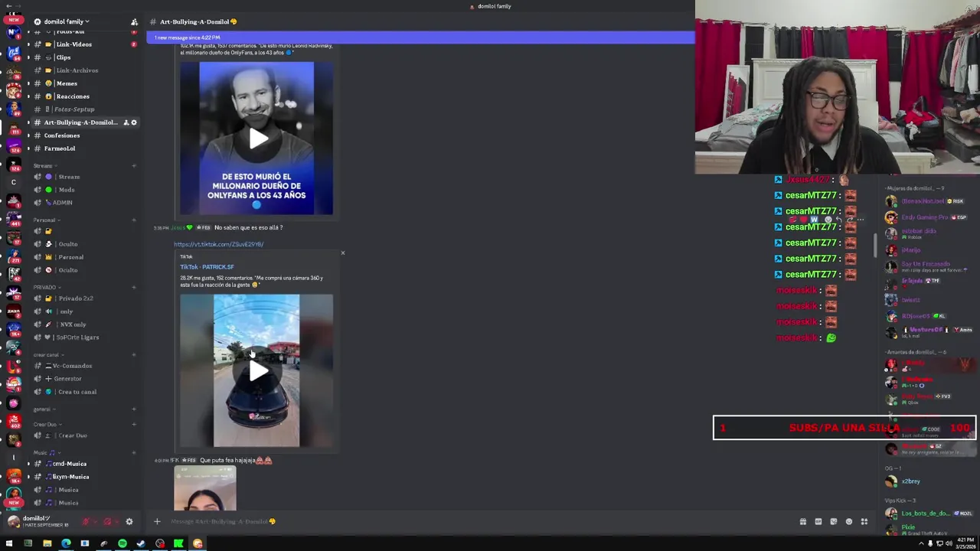Open the cmd-Musica channel
The image size is (980, 551).
tap(84, 464)
